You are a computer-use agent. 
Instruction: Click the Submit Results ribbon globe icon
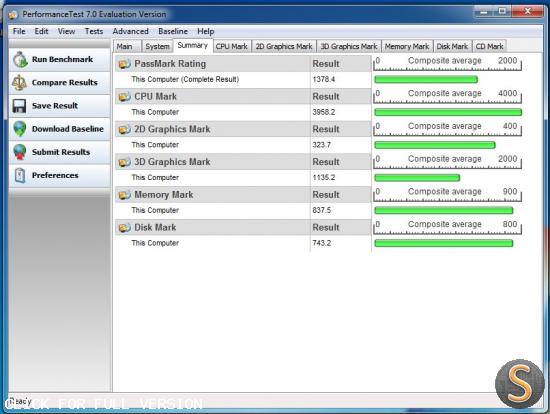coord(20,152)
